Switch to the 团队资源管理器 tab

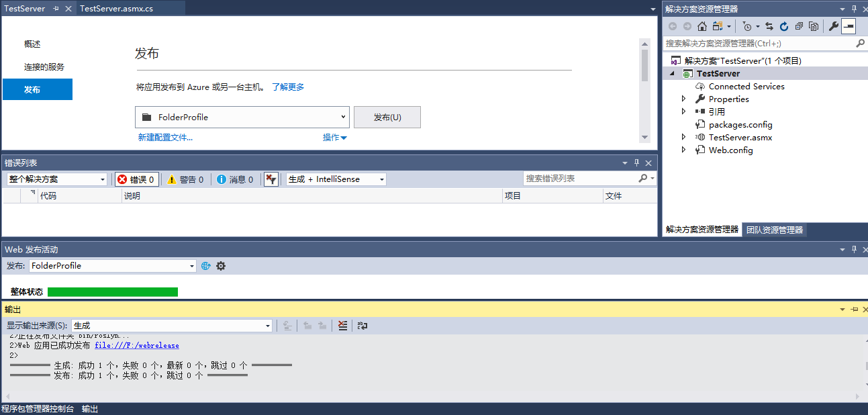(775, 230)
